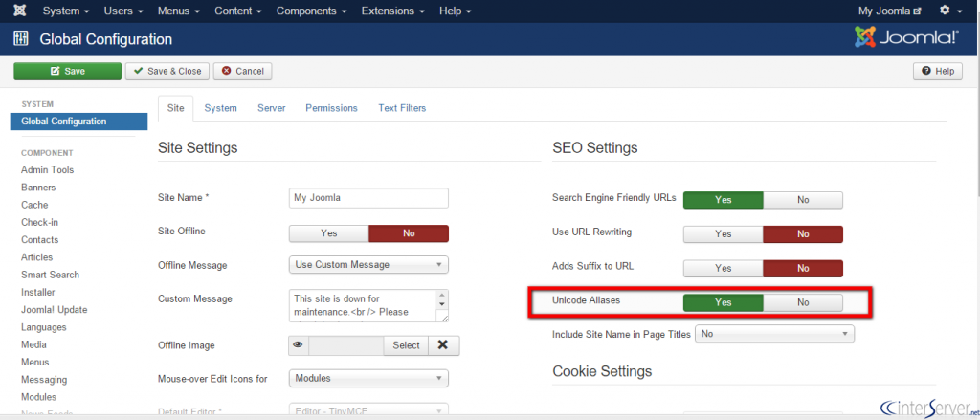Image resolution: width=980 pixels, height=420 pixels.
Task: Set Adds Suffix to URL to No
Action: 803,269
